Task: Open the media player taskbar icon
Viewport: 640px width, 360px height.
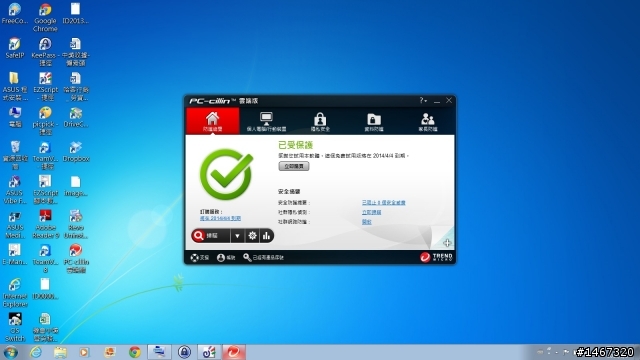Action: tap(85, 352)
